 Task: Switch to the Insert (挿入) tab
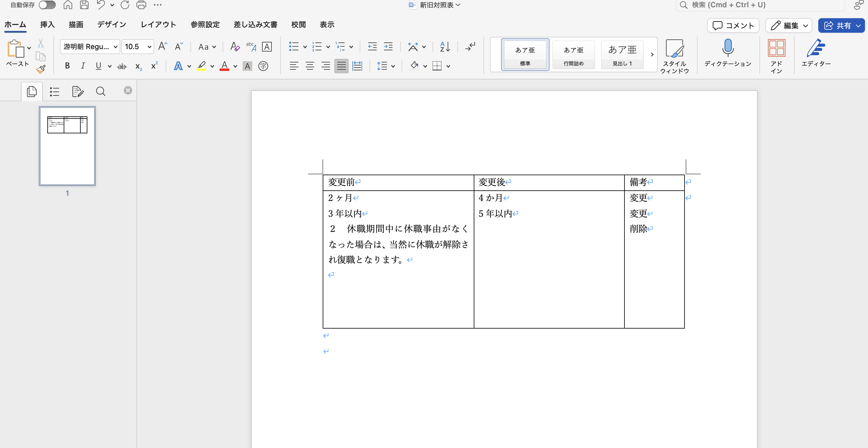[47, 25]
